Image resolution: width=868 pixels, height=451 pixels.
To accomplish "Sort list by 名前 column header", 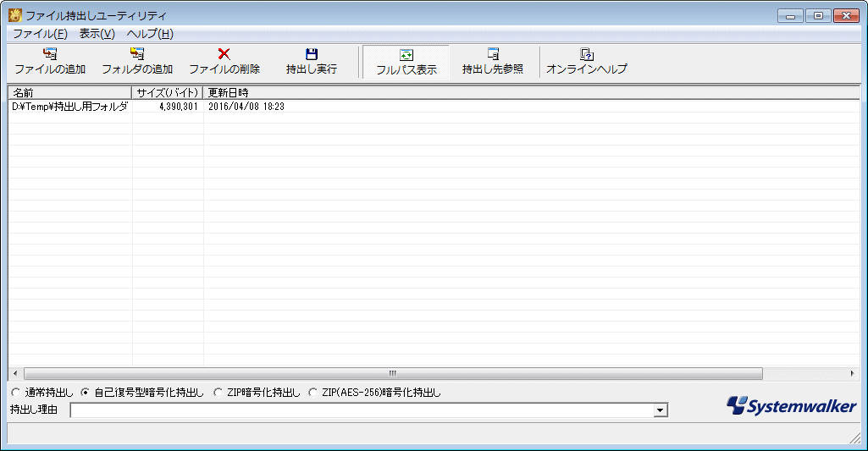I will pos(69,92).
